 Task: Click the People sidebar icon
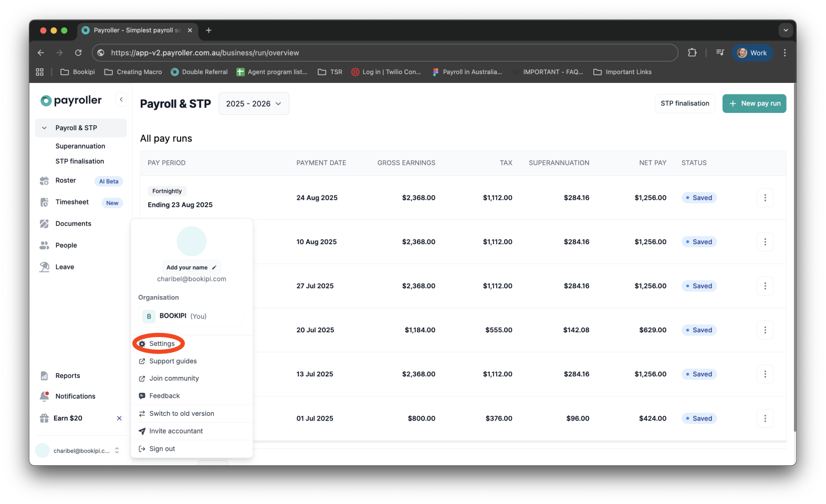(x=45, y=245)
